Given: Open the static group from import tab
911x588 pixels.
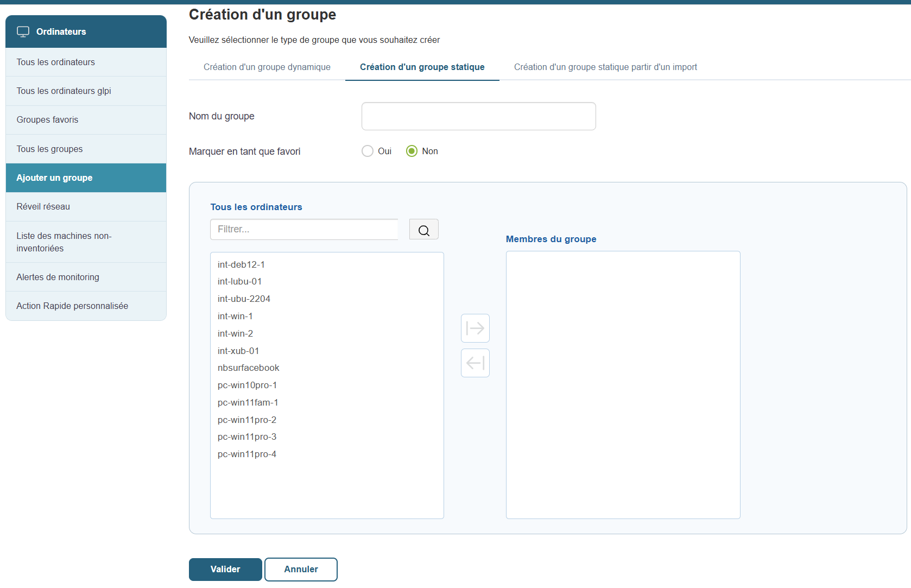Looking at the screenshot, I should point(605,67).
